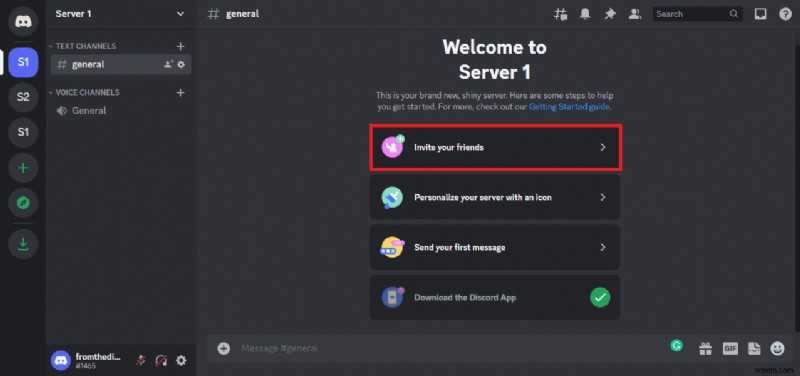Viewport: 800px width, 376px height.
Task: Toggle the member list icon
Action: pyautogui.click(x=635, y=14)
